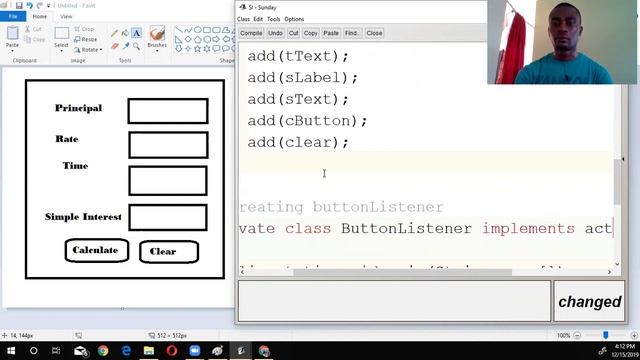Pick the Four-point star shape in Shapes gallery
640x360 pixels.
pyautogui.click(x=188, y=49)
